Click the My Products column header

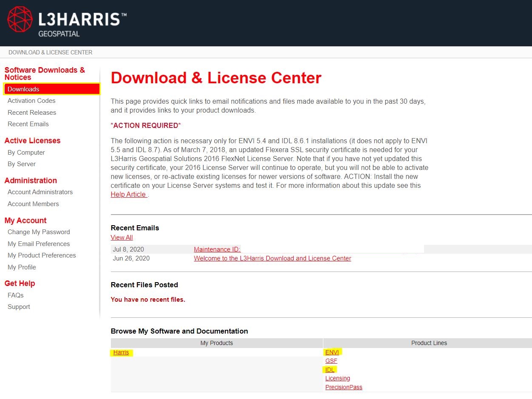pos(217,343)
